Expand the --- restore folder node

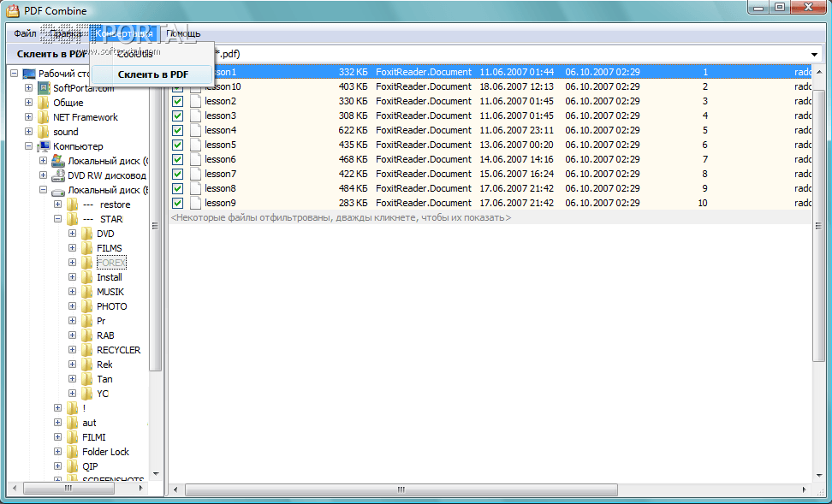tap(58, 205)
